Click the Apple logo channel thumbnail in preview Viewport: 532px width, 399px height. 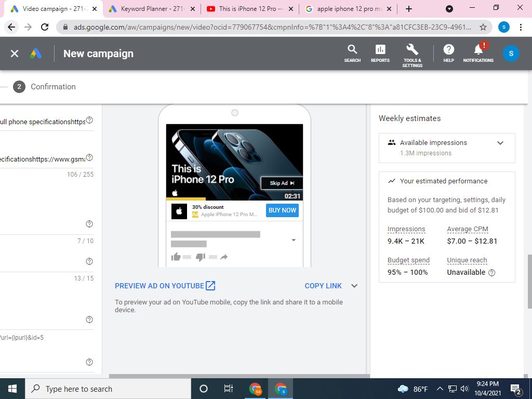tap(179, 211)
